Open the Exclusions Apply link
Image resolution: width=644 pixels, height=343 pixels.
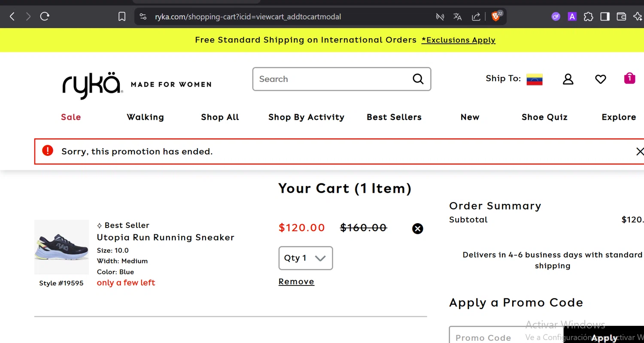click(x=458, y=40)
